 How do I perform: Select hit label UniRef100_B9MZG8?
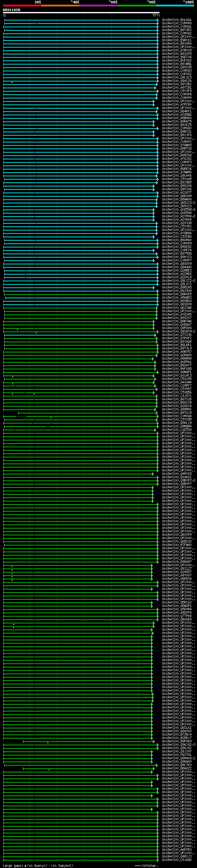pyautogui.click(x=176, y=155)
